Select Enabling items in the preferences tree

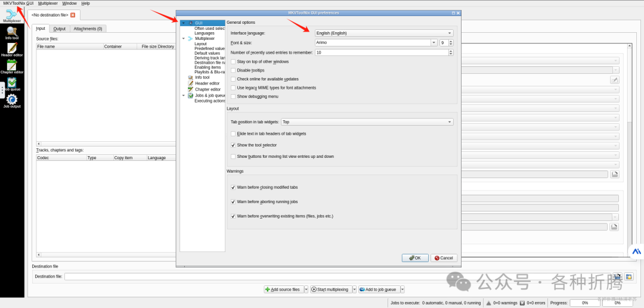coord(208,67)
